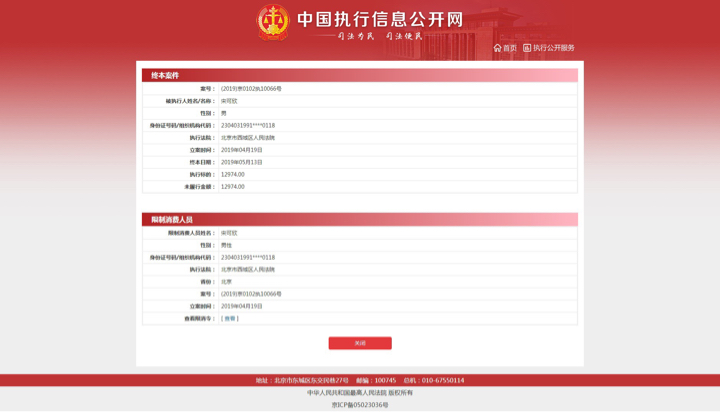This screenshot has width=720, height=412.
Task: Click the 终本案件 section header
Action: pos(165,76)
